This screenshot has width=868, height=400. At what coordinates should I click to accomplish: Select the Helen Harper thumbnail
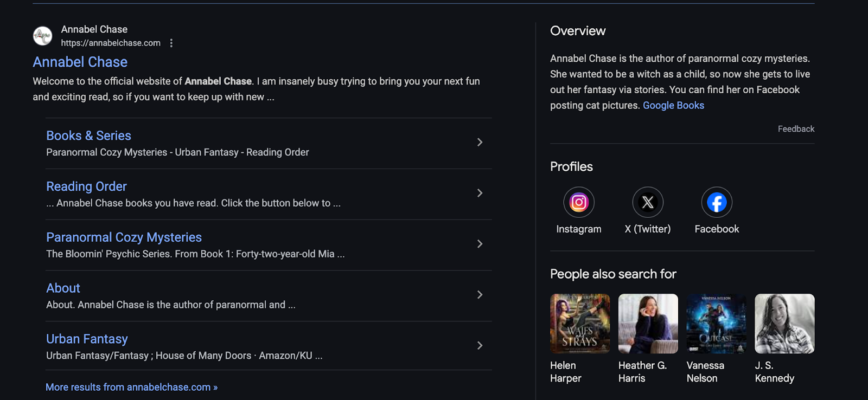click(x=580, y=324)
